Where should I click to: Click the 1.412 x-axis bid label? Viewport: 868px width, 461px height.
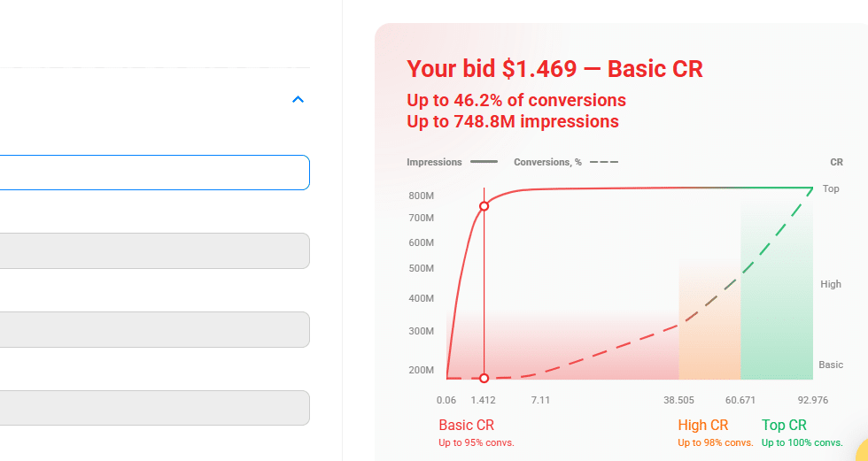(x=483, y=400)
